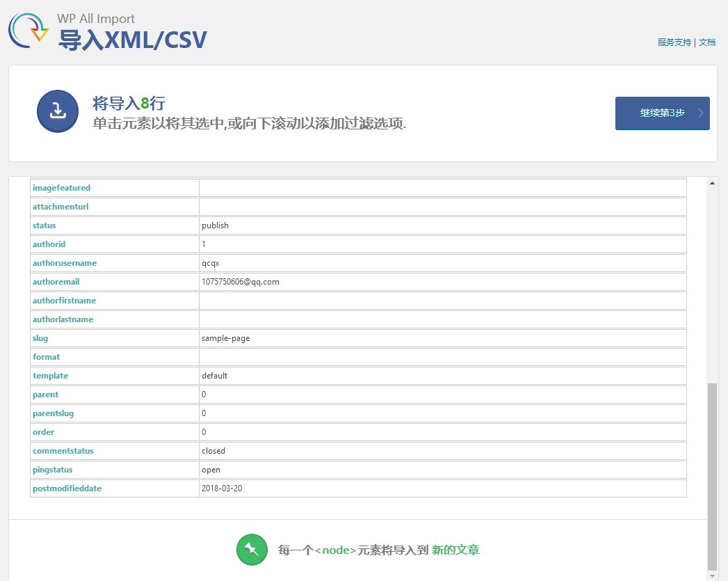Select the pingstatus field element
This screenshot has width=728, height=581.
point(52,469)
